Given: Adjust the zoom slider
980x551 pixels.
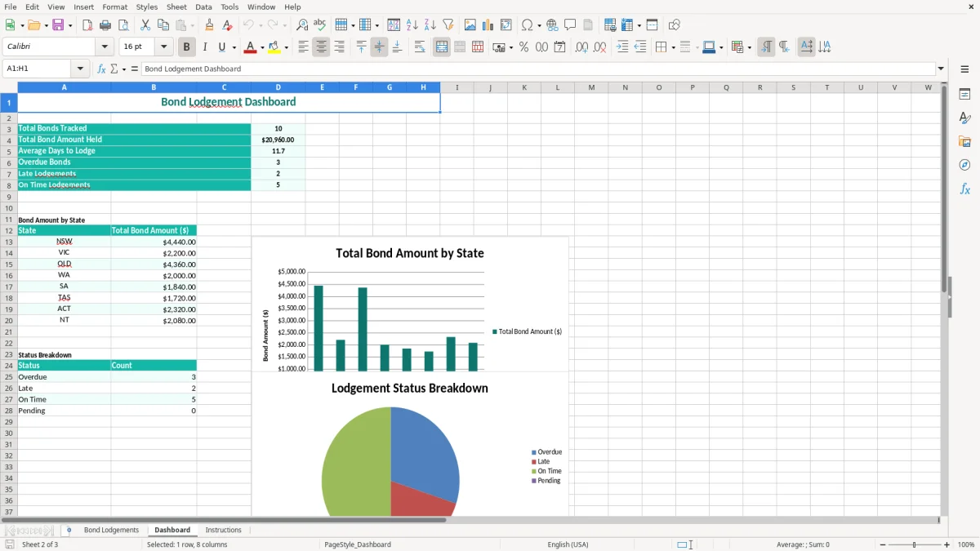Looking at the screenshot, I should click(915, 544).
